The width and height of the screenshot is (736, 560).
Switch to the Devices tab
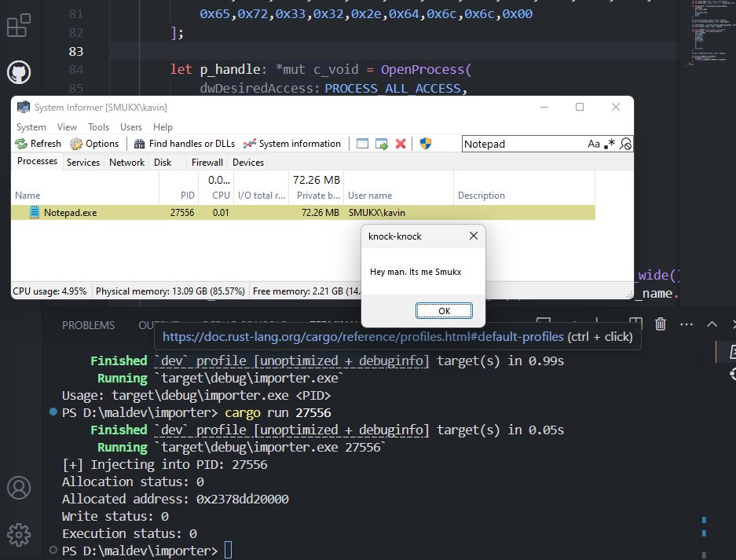click(x=248, y=163)
